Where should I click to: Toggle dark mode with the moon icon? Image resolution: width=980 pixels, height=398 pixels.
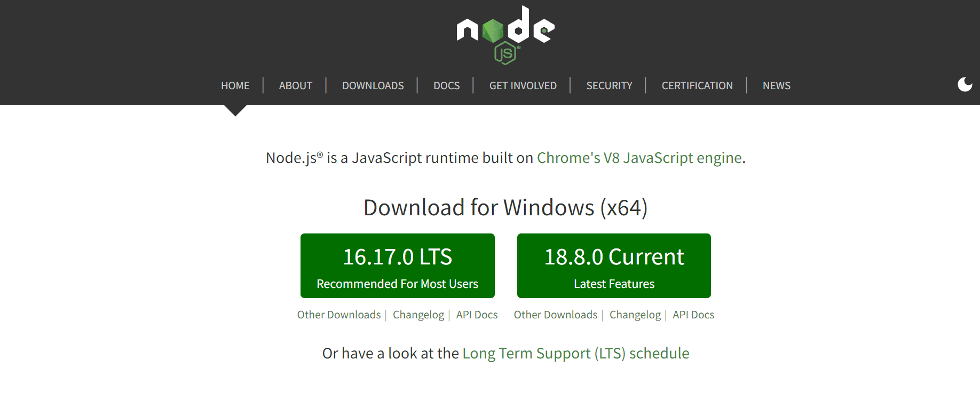(965, 84)
